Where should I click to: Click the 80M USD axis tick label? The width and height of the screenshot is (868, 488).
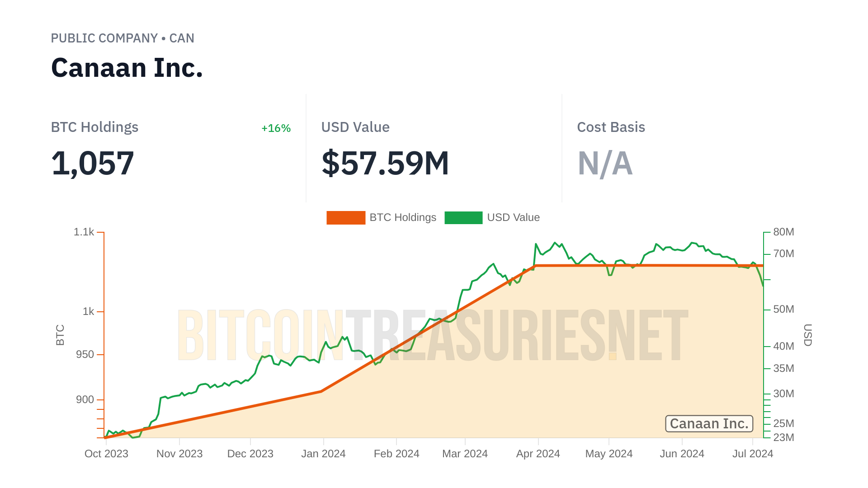(783, 232)
